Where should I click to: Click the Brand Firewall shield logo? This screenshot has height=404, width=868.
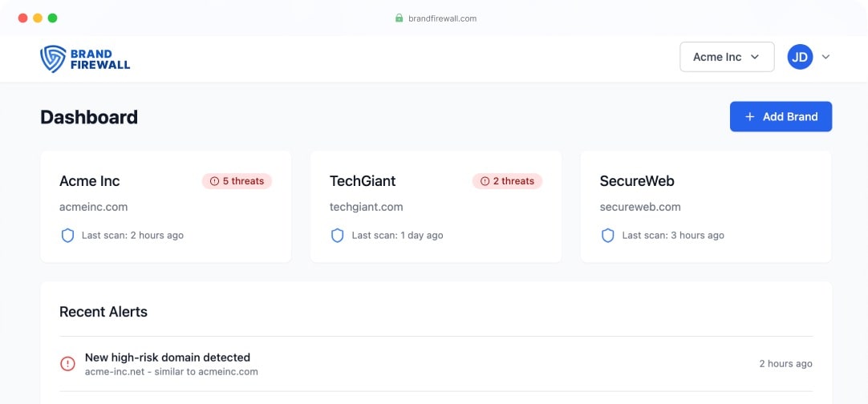(x=53, y=59)
